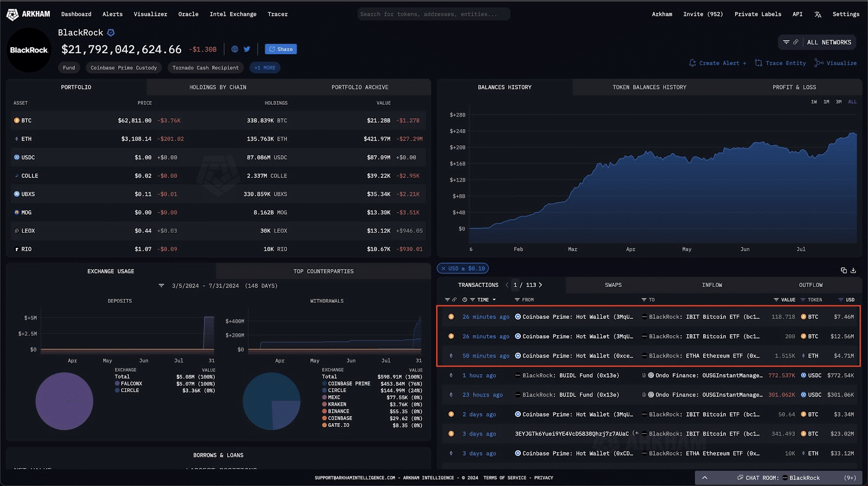Screen dimensions: 868x486
Task: Click the FALCONX purple legend swatch
Action: click(117, 383)
